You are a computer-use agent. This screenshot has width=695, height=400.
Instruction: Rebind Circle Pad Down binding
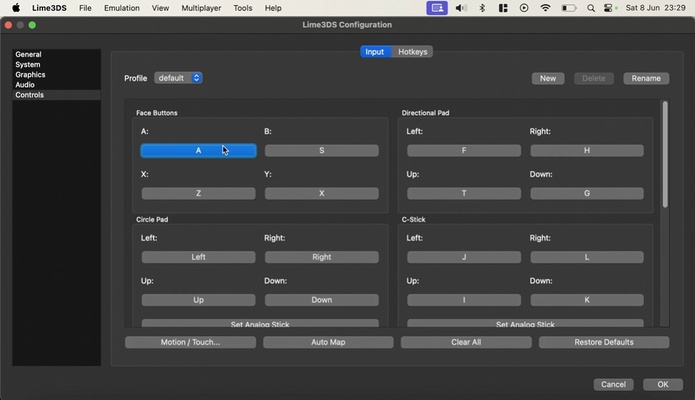click(x=322, y=300)
